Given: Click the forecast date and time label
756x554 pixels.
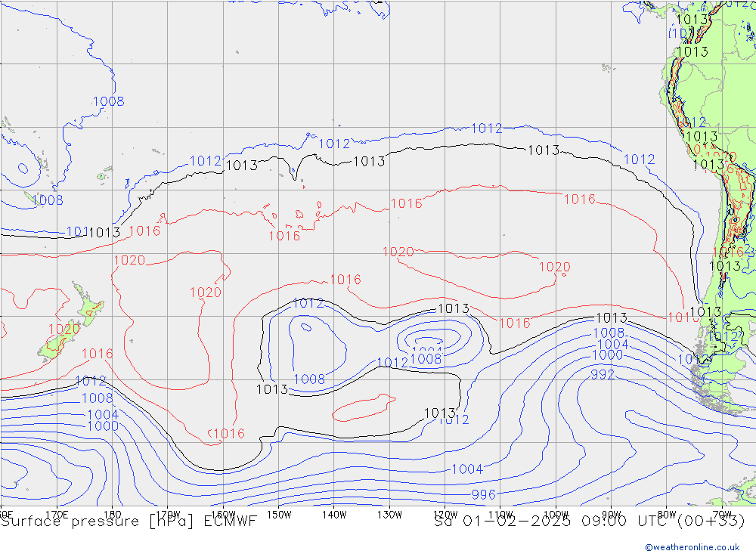Looking at the screenshot, I should [589, 521].
